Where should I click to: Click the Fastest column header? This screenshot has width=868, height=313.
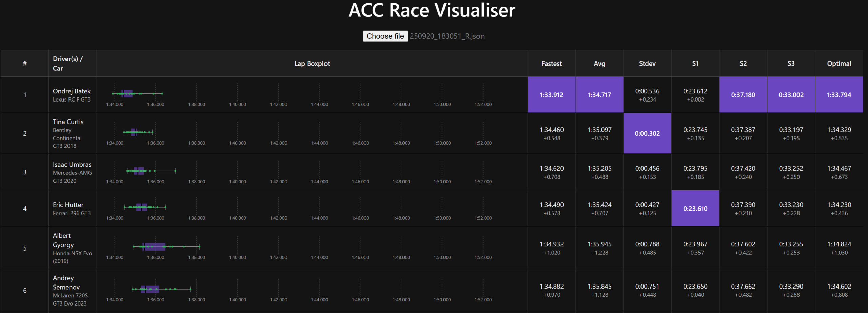click(x=551, y=63)
